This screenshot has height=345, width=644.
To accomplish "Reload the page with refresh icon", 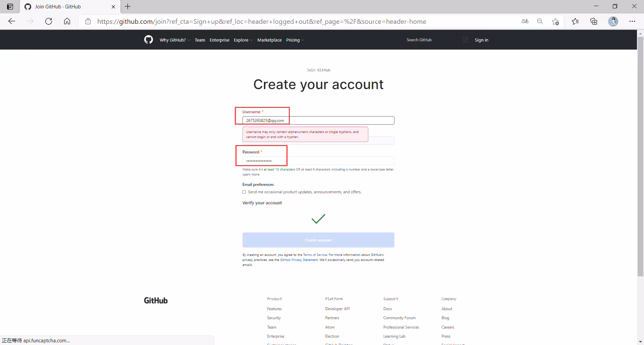I will pyautogui.click(x=49, y=21).
